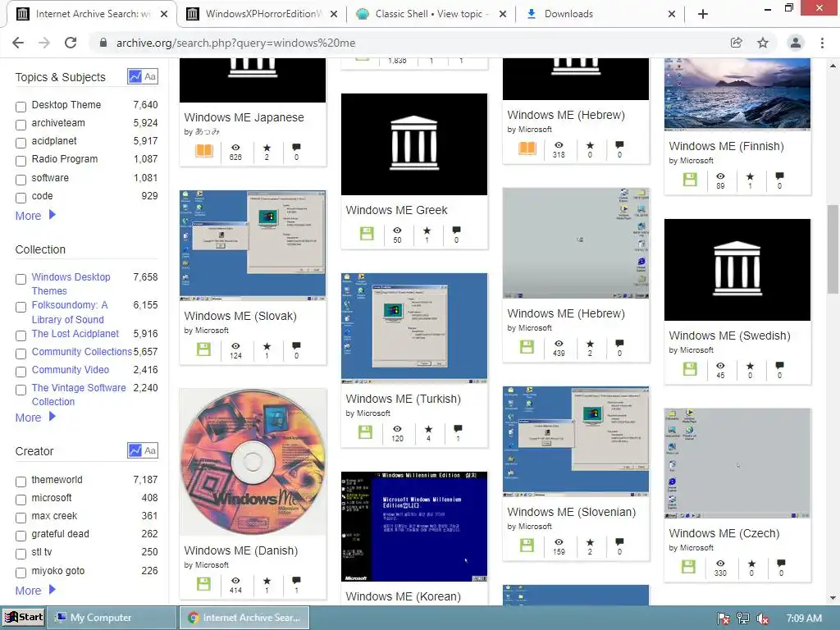Reload the archive.org page

coord(71,43)
